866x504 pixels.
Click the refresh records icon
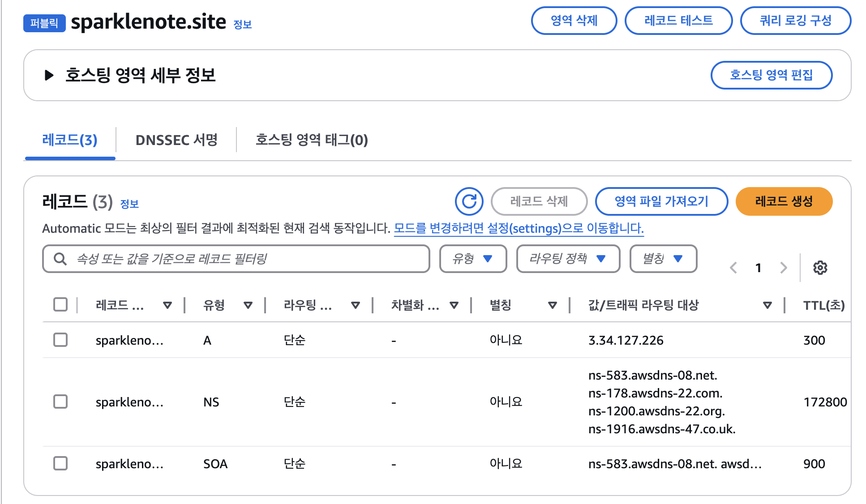pyautogui.click(x=469, y=201)
